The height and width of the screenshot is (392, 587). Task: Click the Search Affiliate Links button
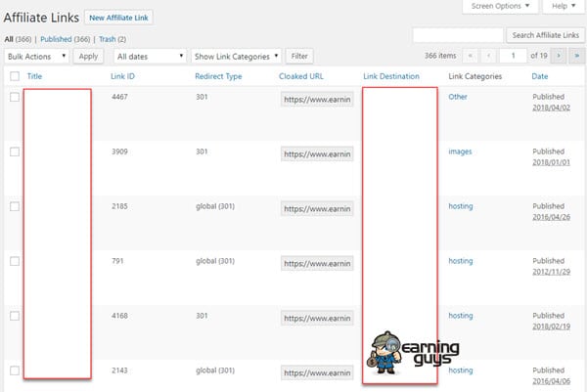(x=546, y=35)
